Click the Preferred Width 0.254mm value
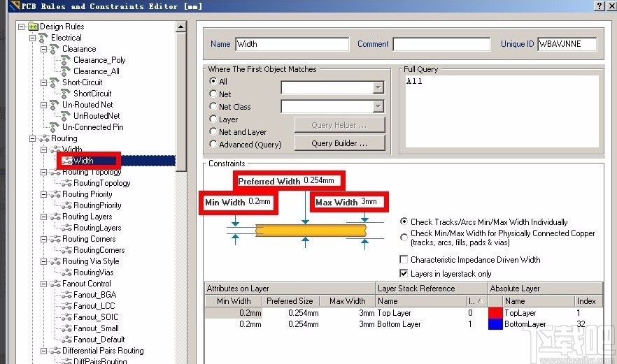 (319, 180)
